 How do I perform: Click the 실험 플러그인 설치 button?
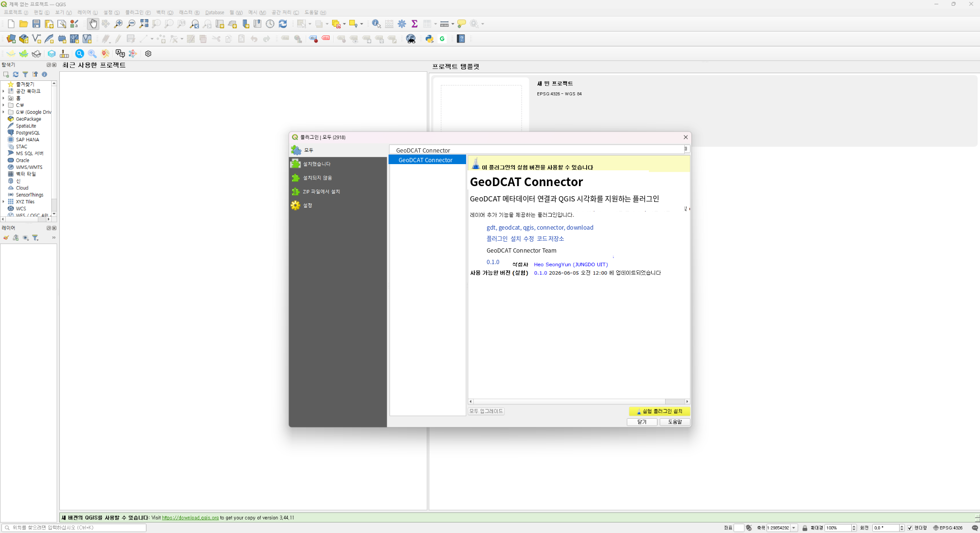pos(659,411)
